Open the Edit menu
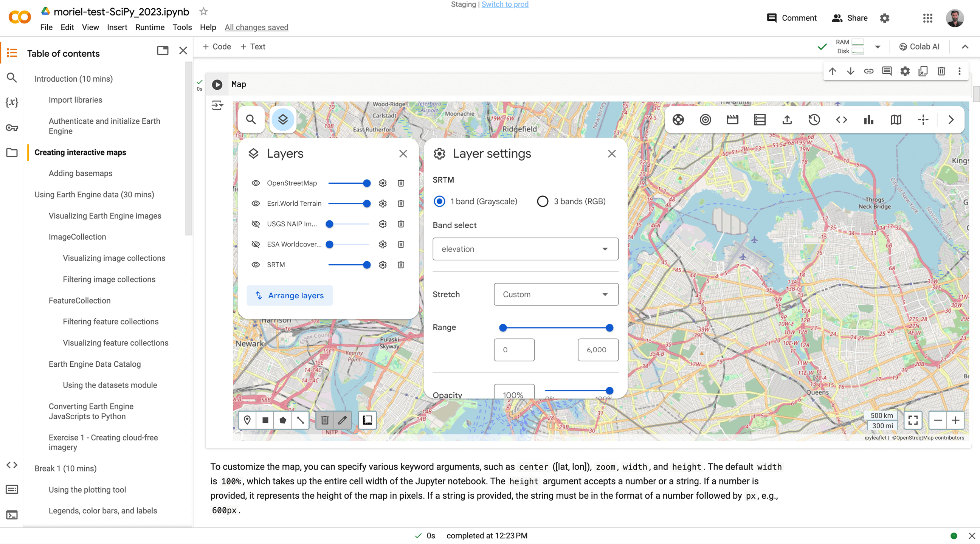 pos(67,27)
